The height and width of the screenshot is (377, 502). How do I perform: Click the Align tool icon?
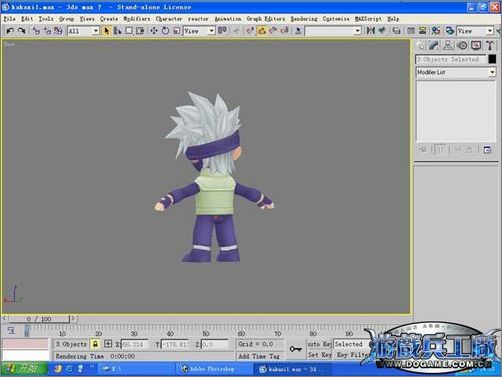click(x=382, y=31)
